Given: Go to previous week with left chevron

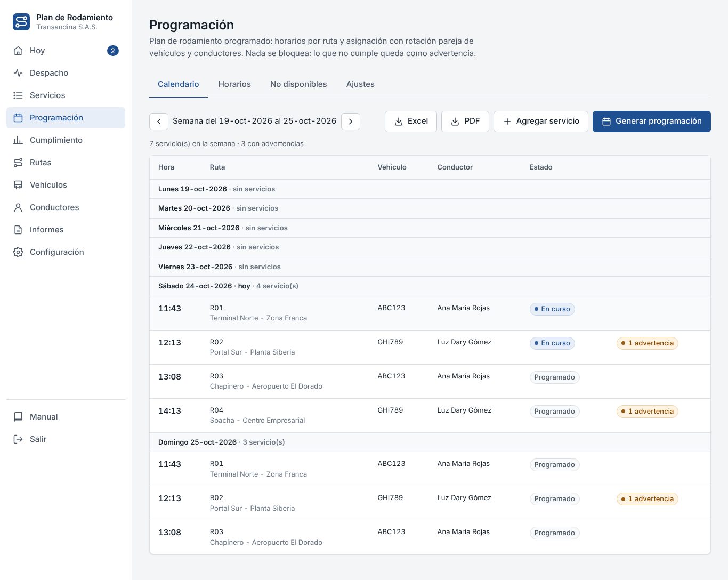Looking at the screenshot, I should point(159,122).
